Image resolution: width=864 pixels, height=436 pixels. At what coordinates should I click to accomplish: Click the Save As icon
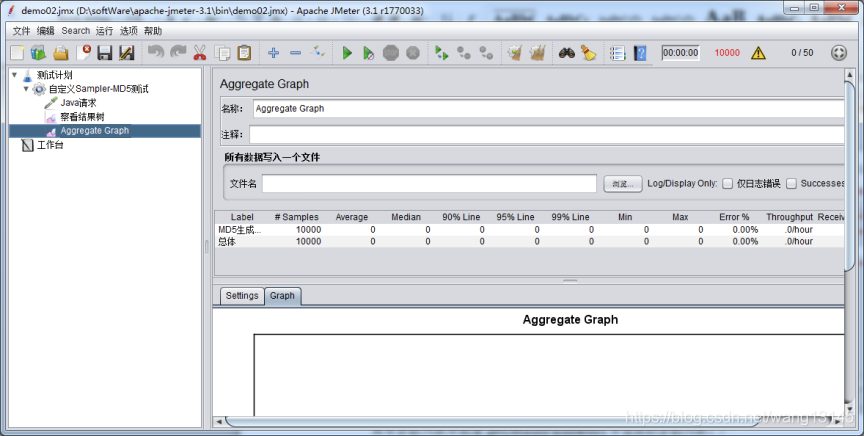(x=127, y=53)
